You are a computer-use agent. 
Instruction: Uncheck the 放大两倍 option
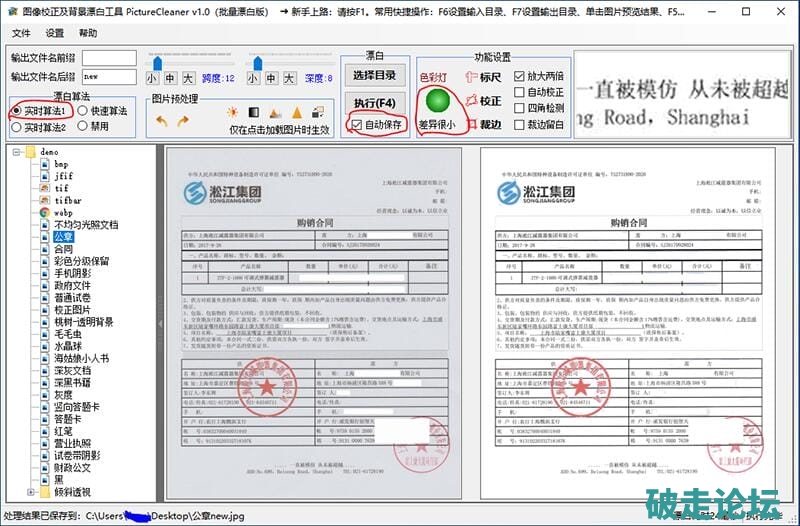(x=520, y=76)
